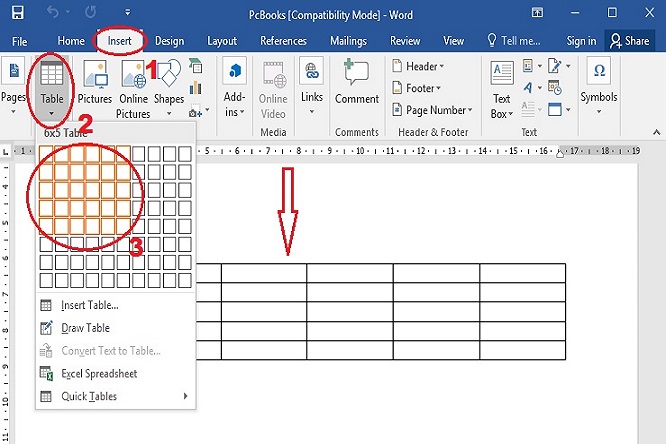The height and width of the screenshot is (444, 666).
Task: Open the Review tab
Action: pos(405,41)
